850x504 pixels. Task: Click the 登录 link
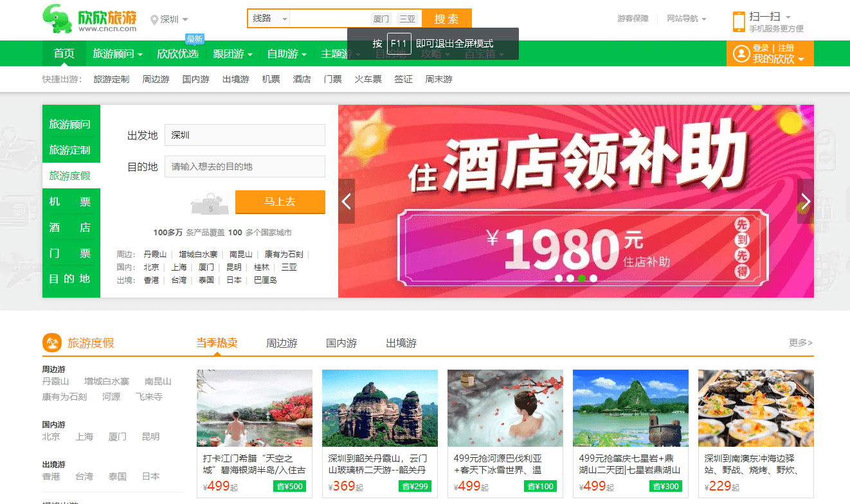761,48
